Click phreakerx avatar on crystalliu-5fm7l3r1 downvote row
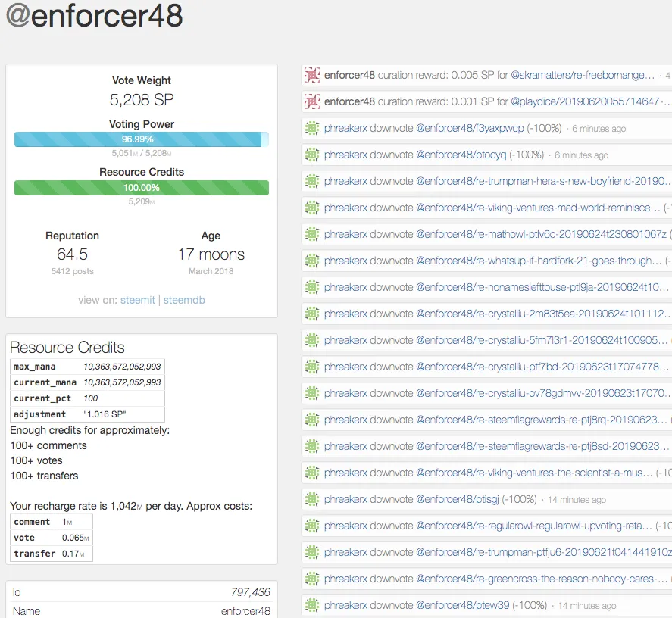The image size is (672, 618). coord(312,340)
